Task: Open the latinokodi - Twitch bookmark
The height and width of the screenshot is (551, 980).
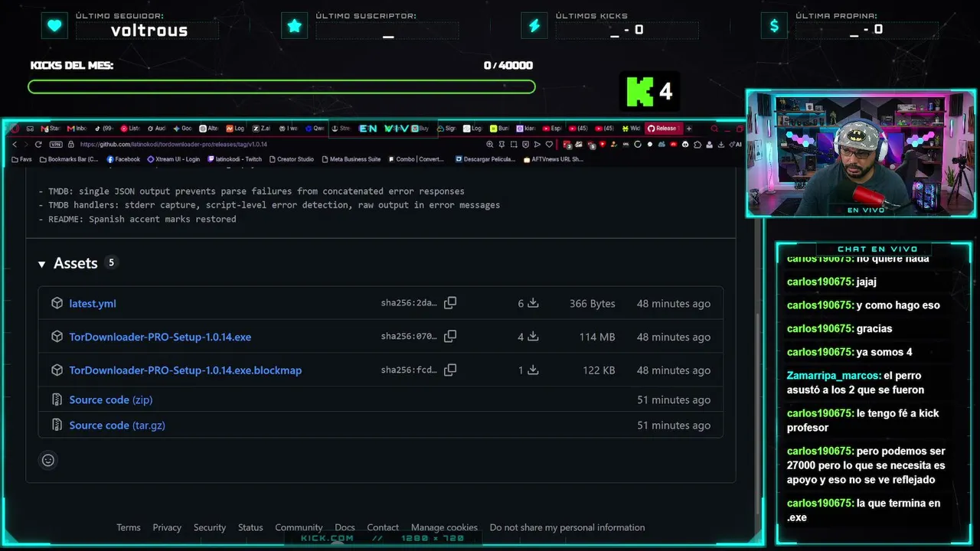Action: click(x=234, y=159)
